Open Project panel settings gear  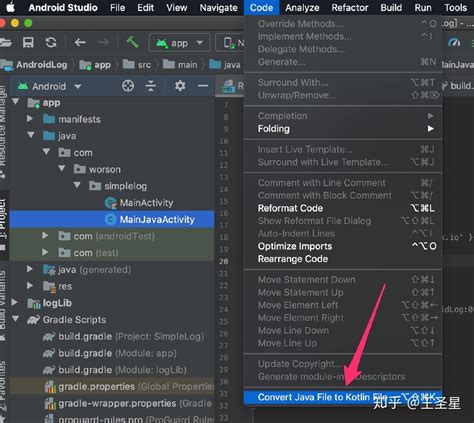click(180, 86)
